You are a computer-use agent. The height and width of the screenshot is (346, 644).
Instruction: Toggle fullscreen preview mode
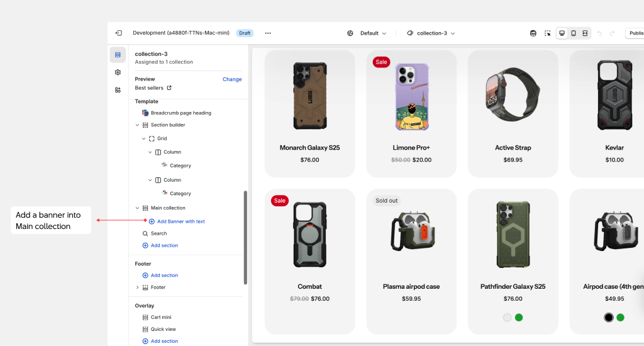(x=585, y=33)
